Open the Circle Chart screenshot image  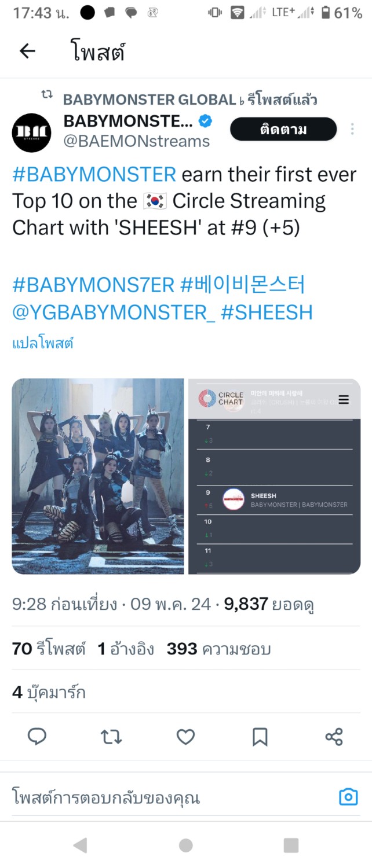274,476
